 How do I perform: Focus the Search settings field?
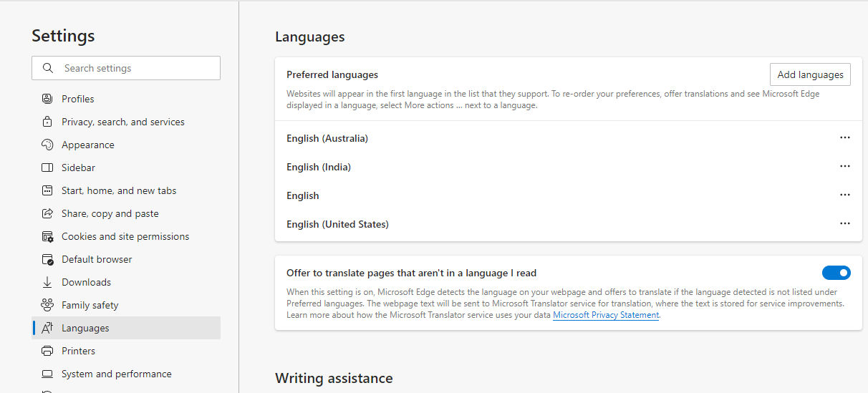pos(126,68)
